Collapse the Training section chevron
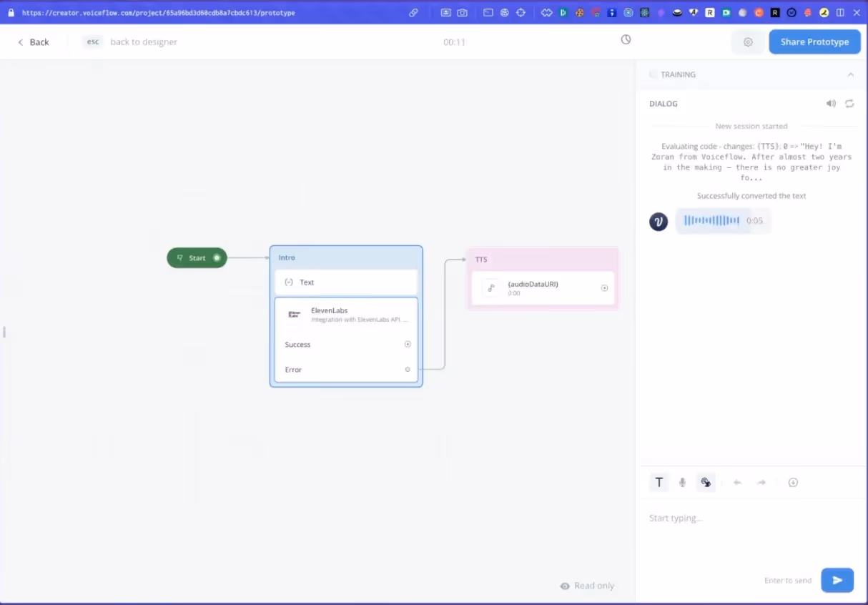868x605 pixels. pos(850,74)
